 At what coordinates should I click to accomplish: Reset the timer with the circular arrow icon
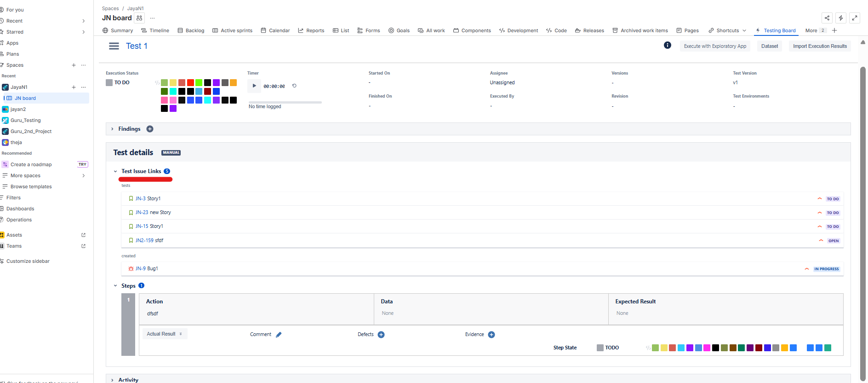pyautogui.click(x=294, y=86)
